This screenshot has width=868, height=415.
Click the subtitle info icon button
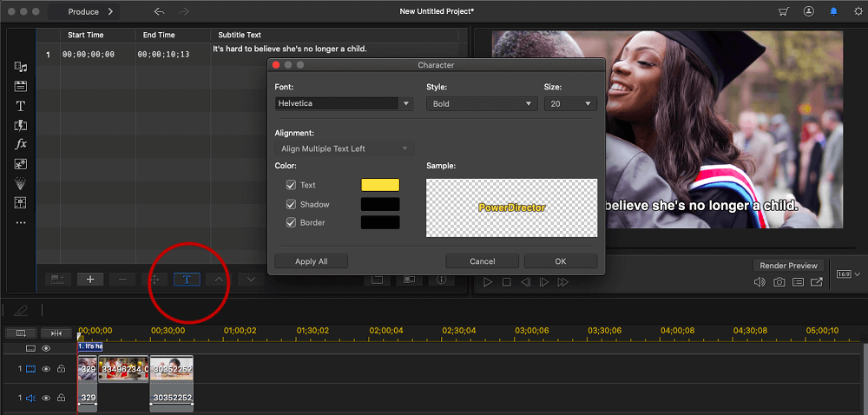point(441,280)
